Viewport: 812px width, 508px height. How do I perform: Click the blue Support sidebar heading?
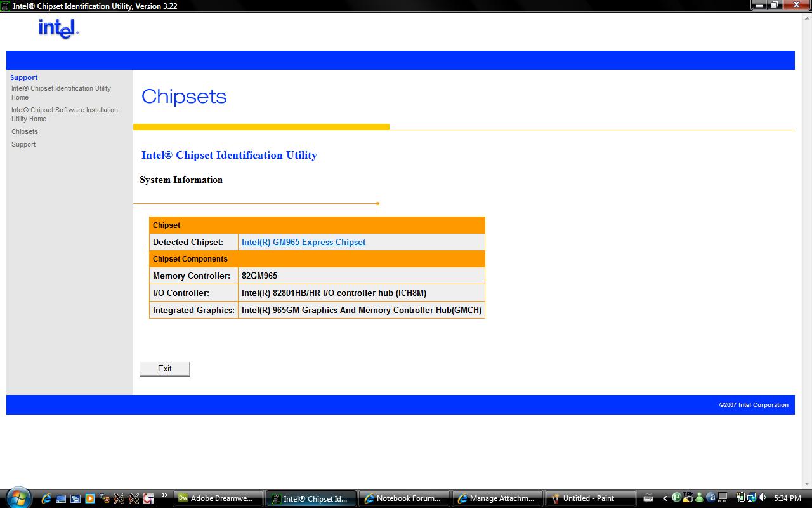click(23, 77)
